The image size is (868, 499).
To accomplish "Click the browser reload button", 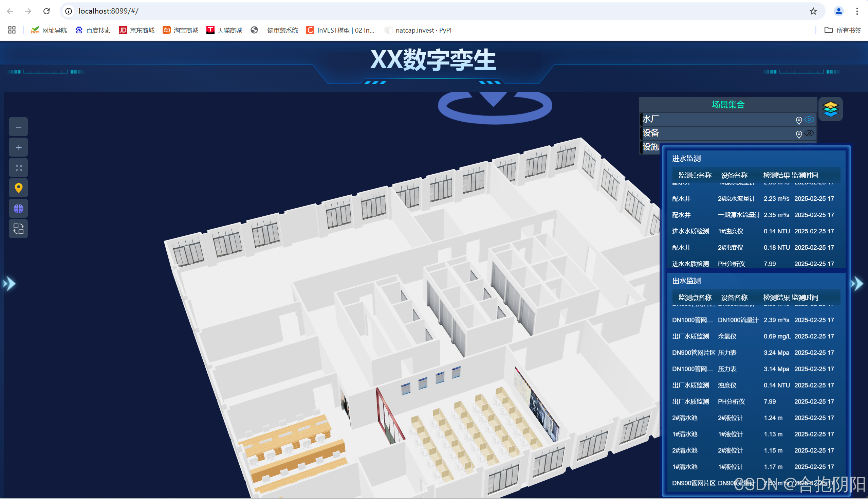I will click(47, 11).
